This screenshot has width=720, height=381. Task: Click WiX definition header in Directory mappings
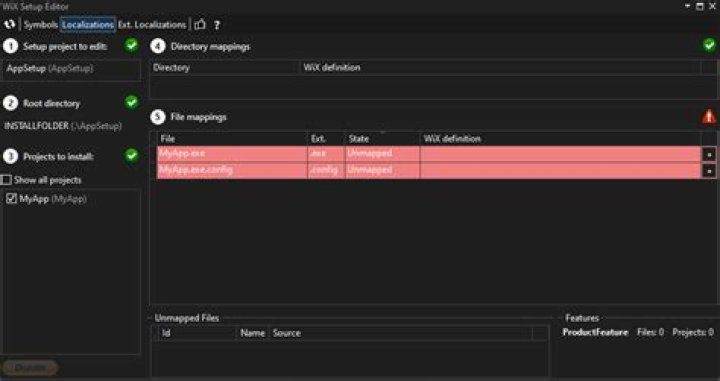(501, 67)
